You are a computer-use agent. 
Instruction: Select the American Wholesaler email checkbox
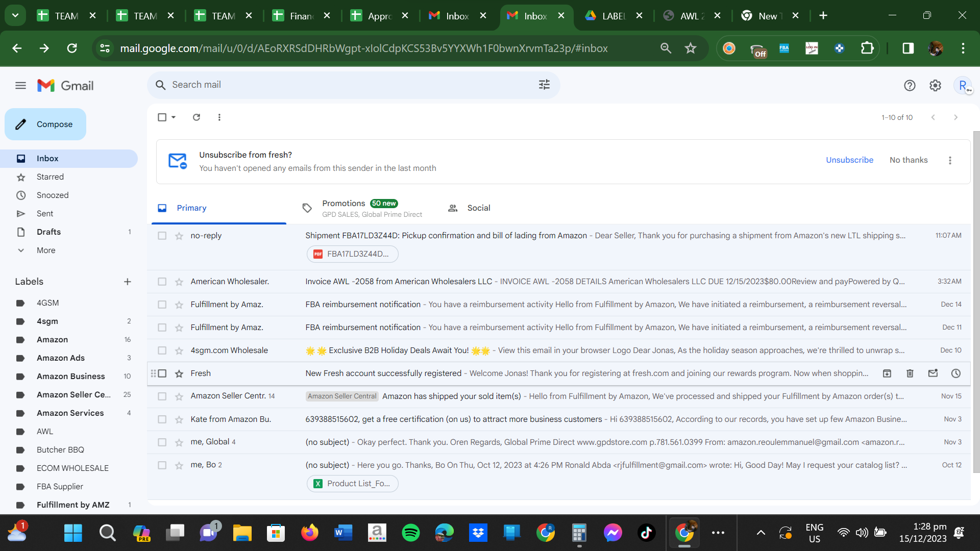point(162,282)
